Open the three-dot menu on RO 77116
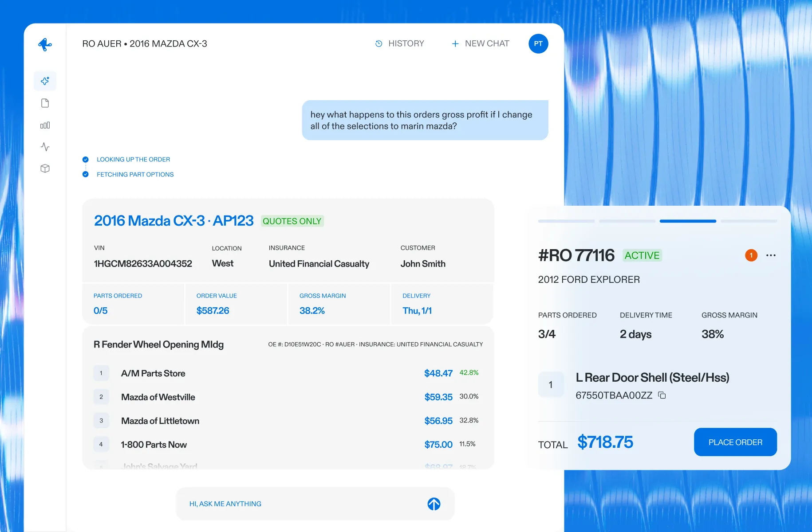The height and width of the screenshot is (532, 812). click(771, 255)
